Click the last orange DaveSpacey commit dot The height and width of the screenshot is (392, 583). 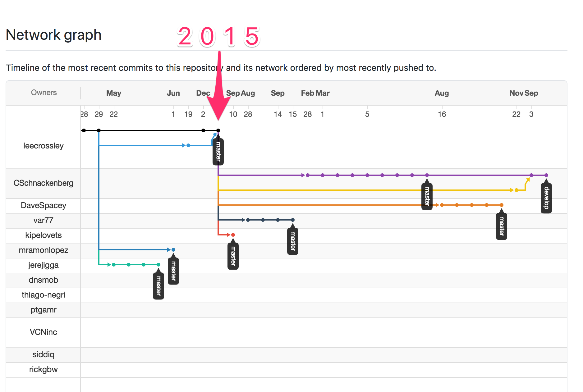coord(502,205)
